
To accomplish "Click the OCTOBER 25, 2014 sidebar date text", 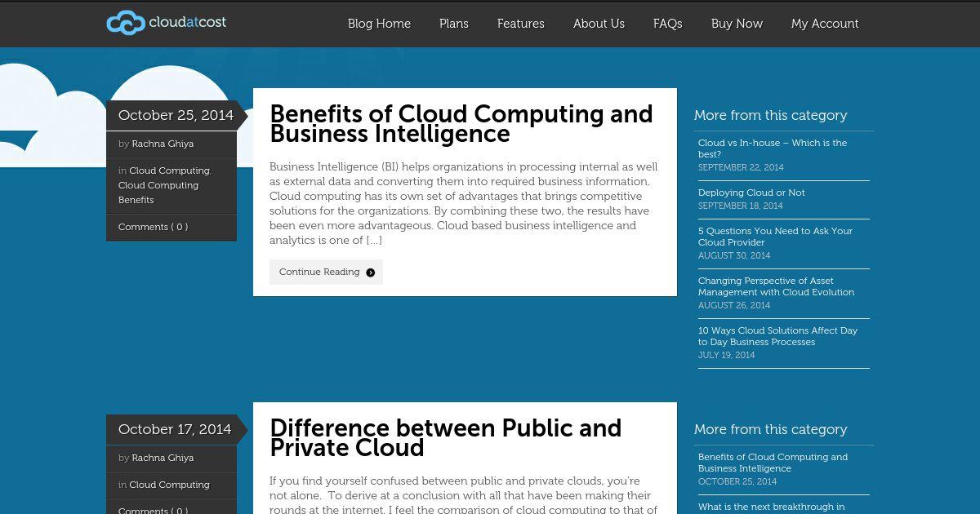I will point(737,481).
